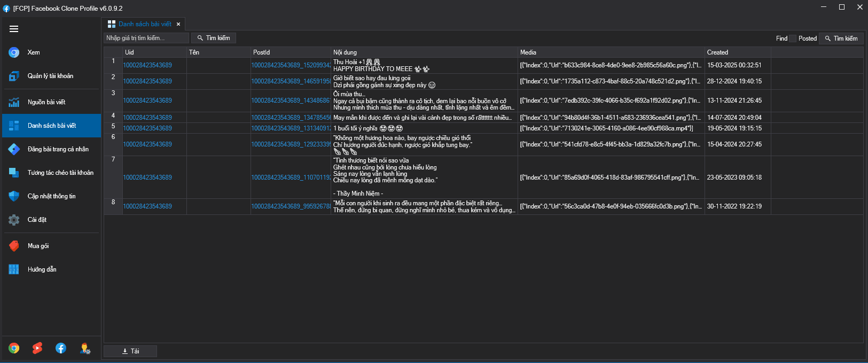Click media cell starting b633c984 png
The width and height of the screenshot is (868, 363).
(612, 65)
